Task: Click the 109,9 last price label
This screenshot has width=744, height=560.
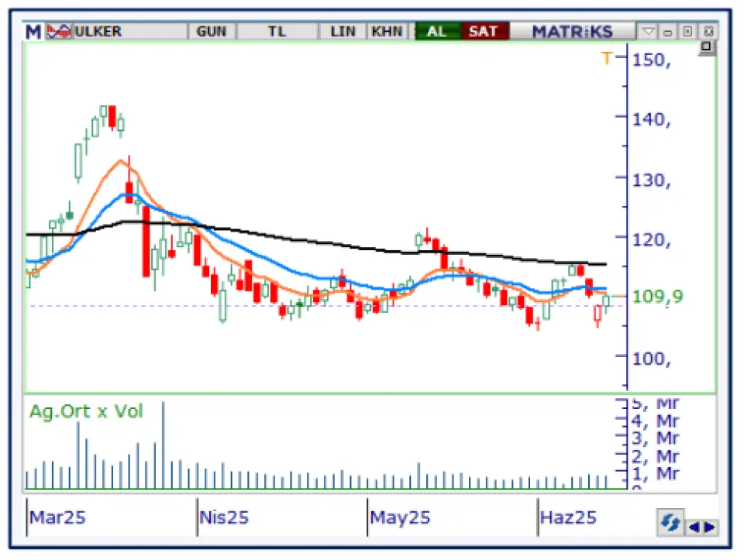Action: (658, 297)
